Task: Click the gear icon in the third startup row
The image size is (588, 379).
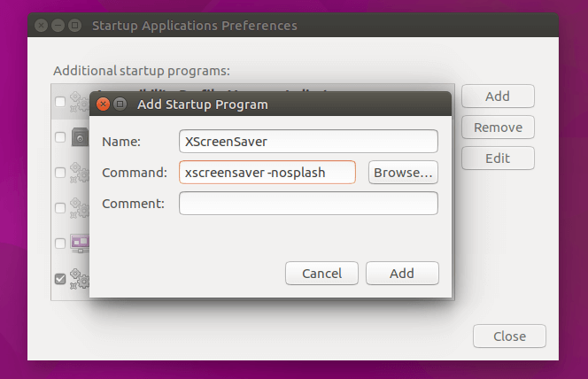Action: (79, 173)
